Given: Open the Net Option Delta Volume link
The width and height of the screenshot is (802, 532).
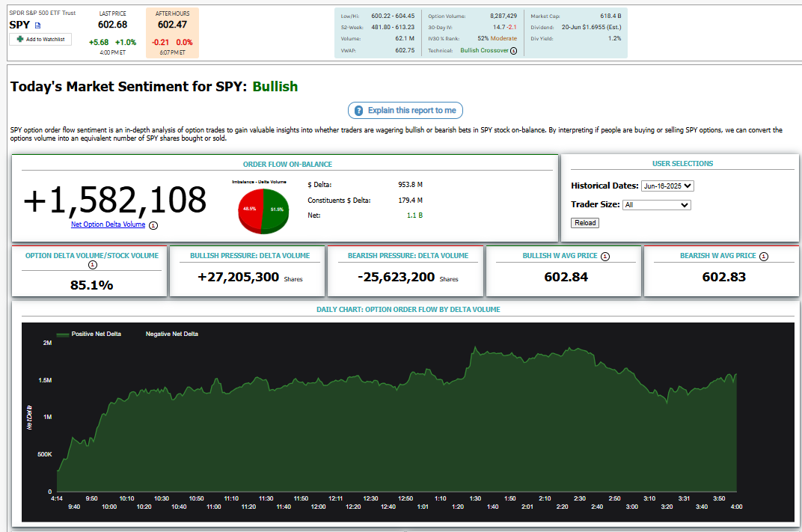Looking at the screenshot, I should 108,224.
